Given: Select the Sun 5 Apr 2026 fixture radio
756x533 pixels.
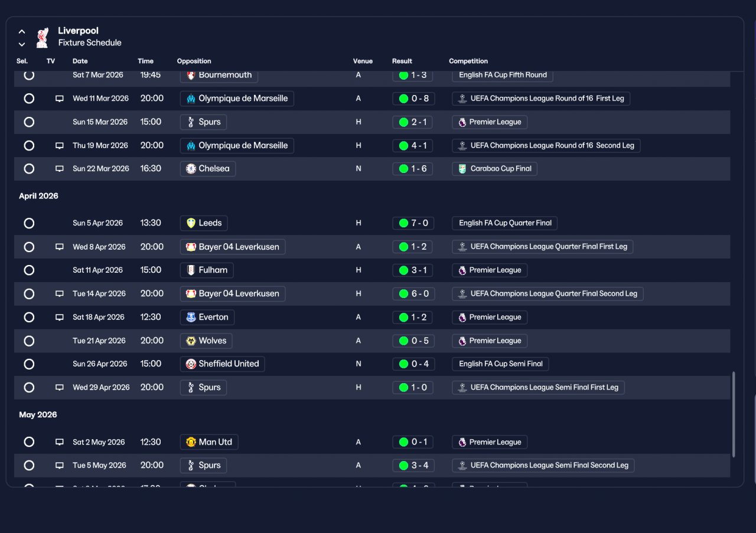Looking at the screenshot, I should [29, 223].
